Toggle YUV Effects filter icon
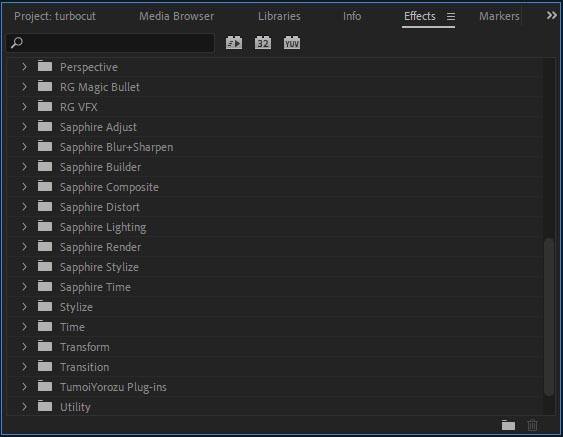Viewport: 563px width, 437px height. (x=292, y=43)
